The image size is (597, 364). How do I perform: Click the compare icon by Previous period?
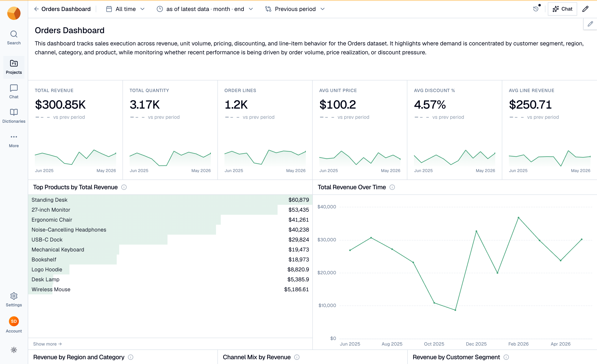268,9
